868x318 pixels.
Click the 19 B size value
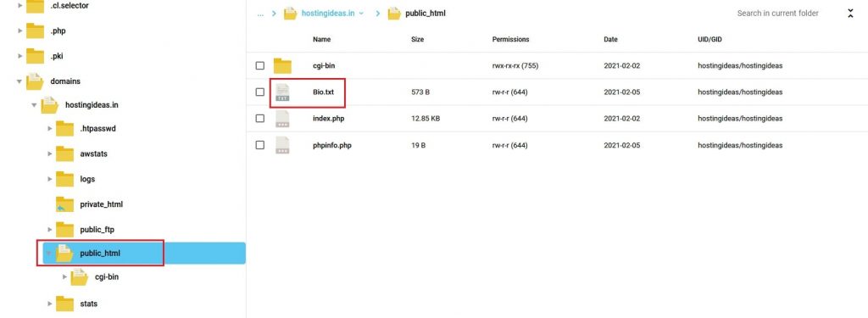coord(419,145)
